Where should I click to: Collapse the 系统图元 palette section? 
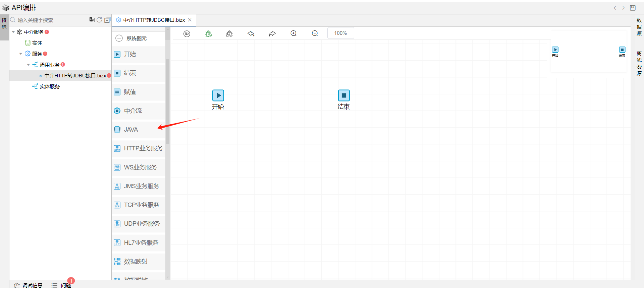click(x=119, y=38)
